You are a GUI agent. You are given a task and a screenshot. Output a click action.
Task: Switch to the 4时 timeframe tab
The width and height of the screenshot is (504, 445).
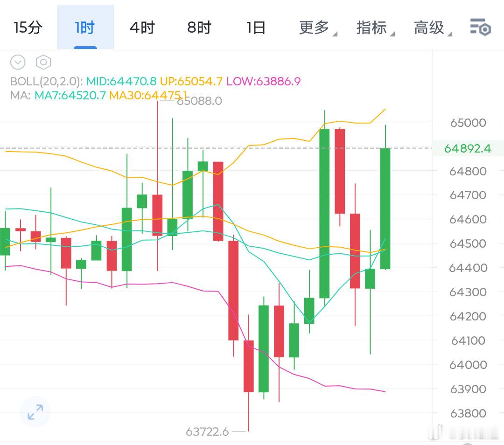[142, 28]
